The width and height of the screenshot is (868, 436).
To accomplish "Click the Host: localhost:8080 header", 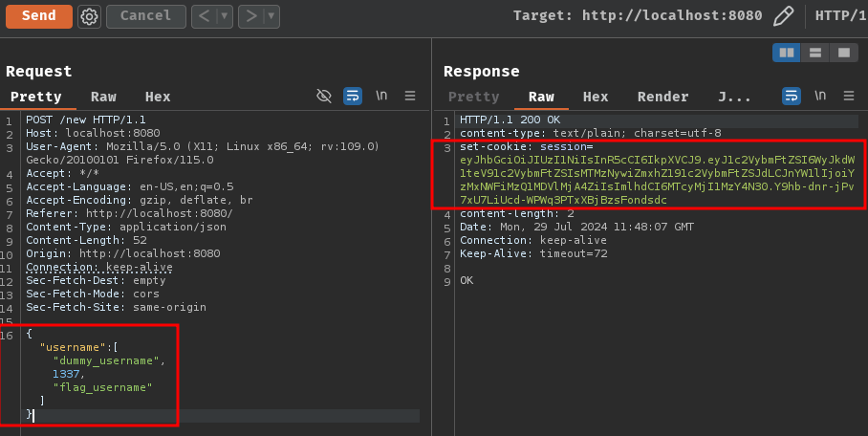I will pos(93,133).
